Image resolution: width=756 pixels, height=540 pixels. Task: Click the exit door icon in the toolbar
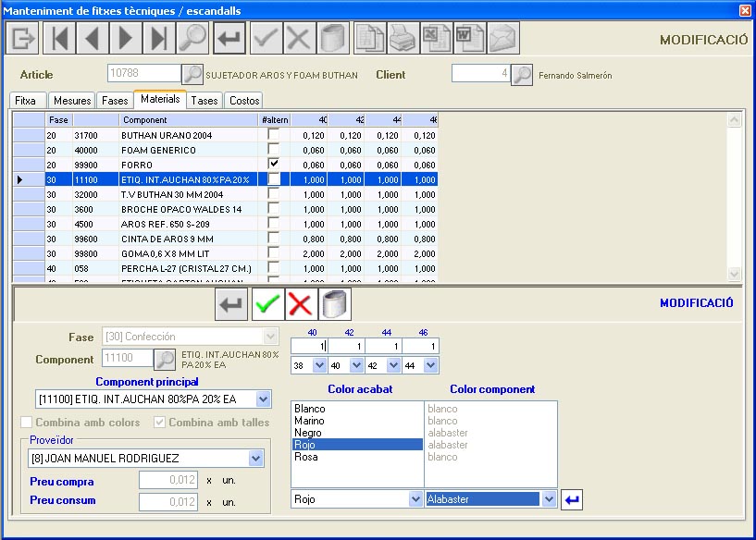tap(22, 38)
